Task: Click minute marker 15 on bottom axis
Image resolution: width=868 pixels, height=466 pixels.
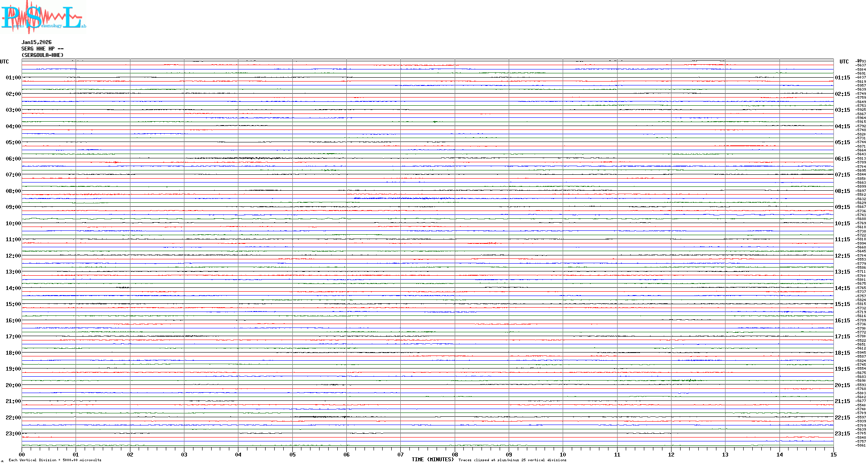Action: pyautogui.click(x=833, y=454)
